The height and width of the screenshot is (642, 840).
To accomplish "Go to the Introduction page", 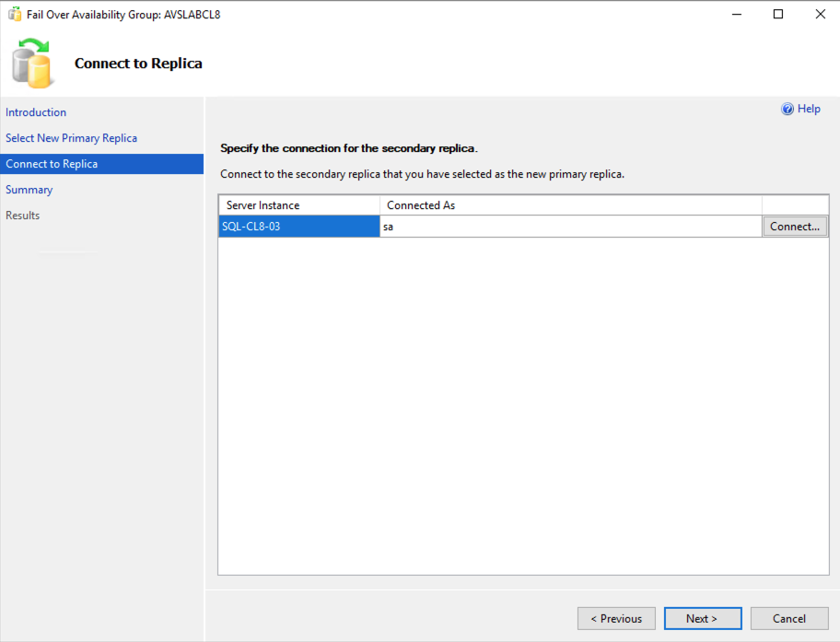I will click(x=36, y=112).
